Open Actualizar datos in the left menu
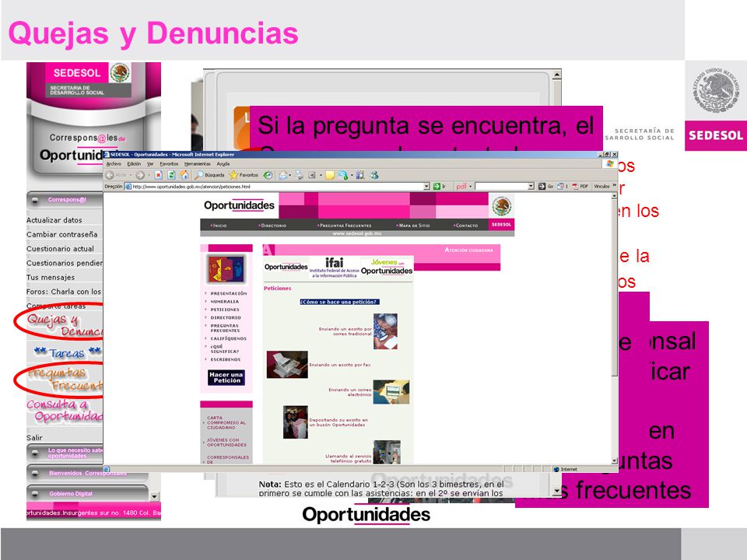Screen dimensions: 747x560 pos(54,220)
